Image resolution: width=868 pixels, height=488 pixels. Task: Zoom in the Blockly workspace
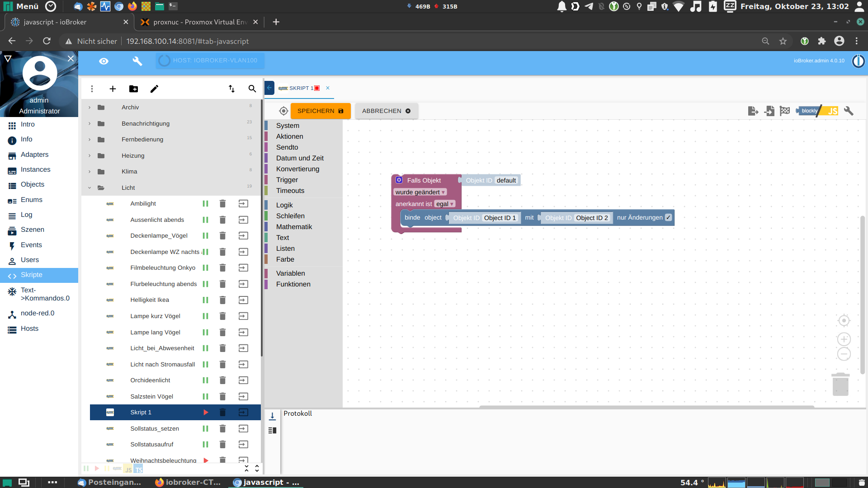(844, 339)
